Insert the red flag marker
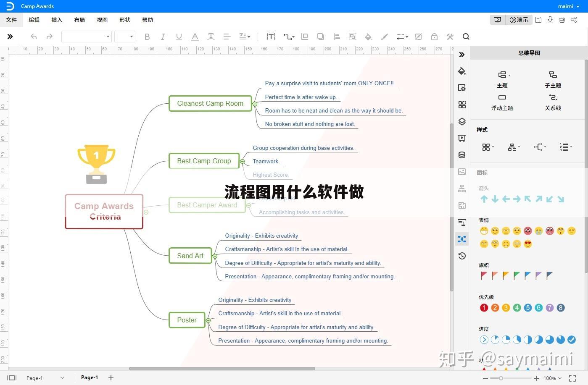 tap(484, 276)
